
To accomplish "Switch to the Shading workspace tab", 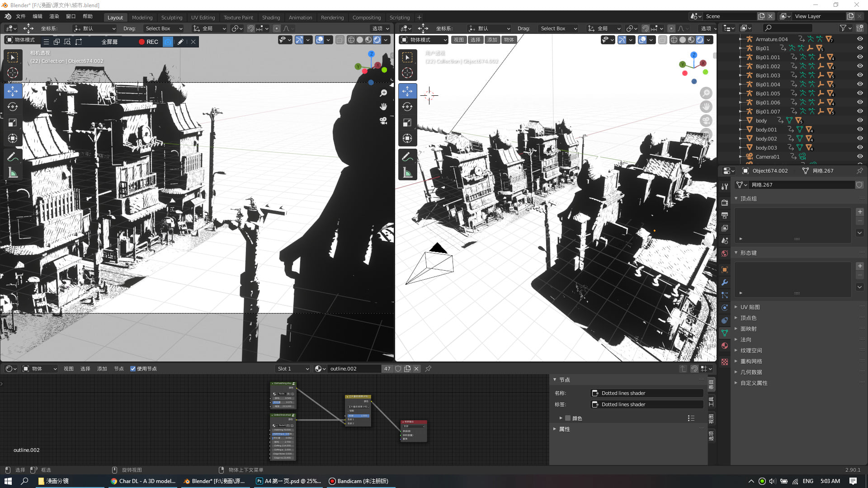I will (x=271, y=18).
